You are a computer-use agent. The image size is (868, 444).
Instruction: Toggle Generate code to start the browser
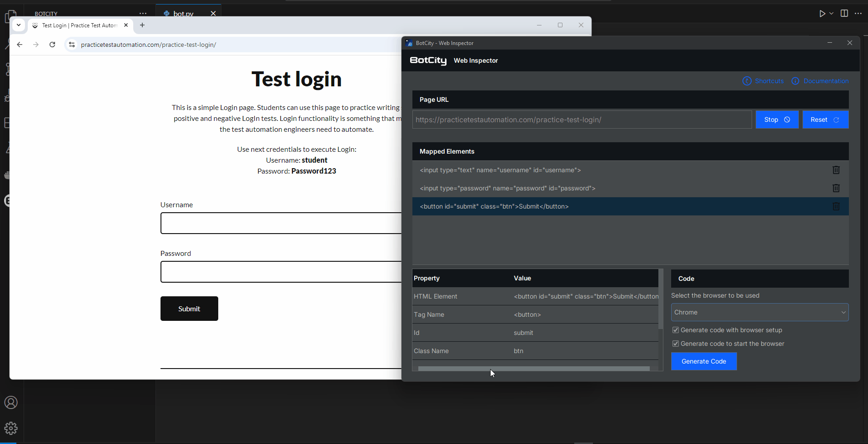coord(676,344)
